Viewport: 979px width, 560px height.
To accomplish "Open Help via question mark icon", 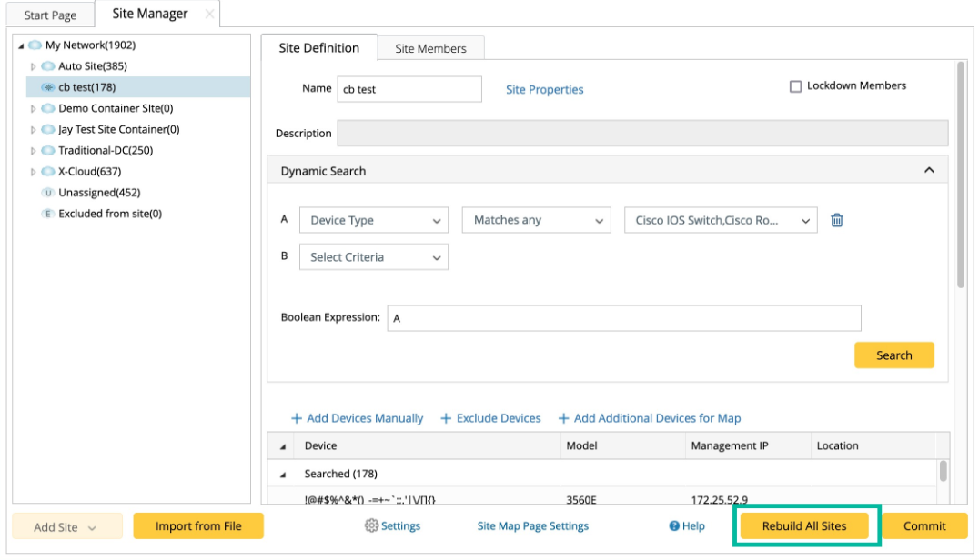I will 674,525.
